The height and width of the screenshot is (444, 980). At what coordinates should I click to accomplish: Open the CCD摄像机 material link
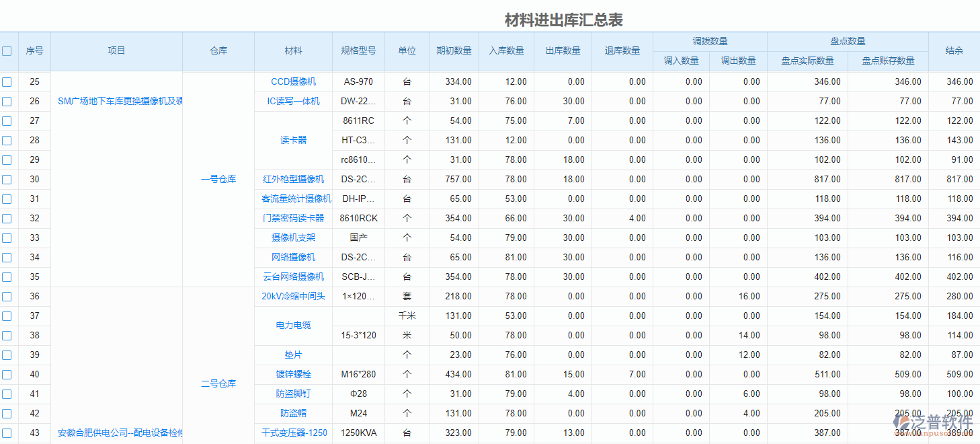pos(293,81)
